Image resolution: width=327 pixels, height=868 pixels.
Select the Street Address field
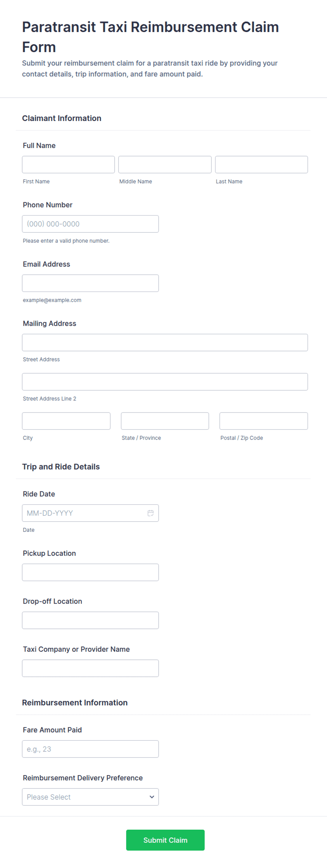pyautogui.click(x=165, y=343)
